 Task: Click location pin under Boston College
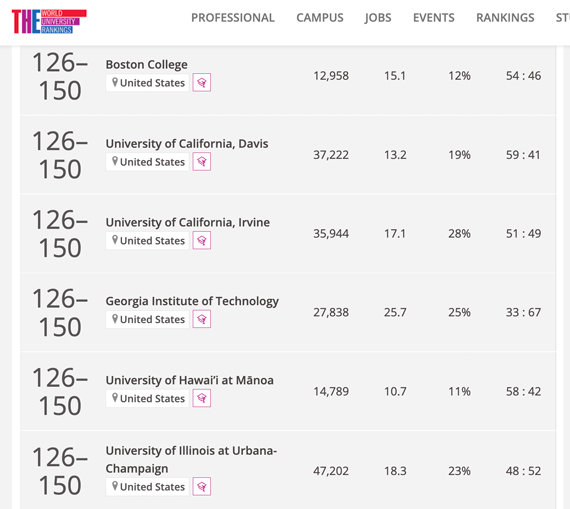[115, 83]
